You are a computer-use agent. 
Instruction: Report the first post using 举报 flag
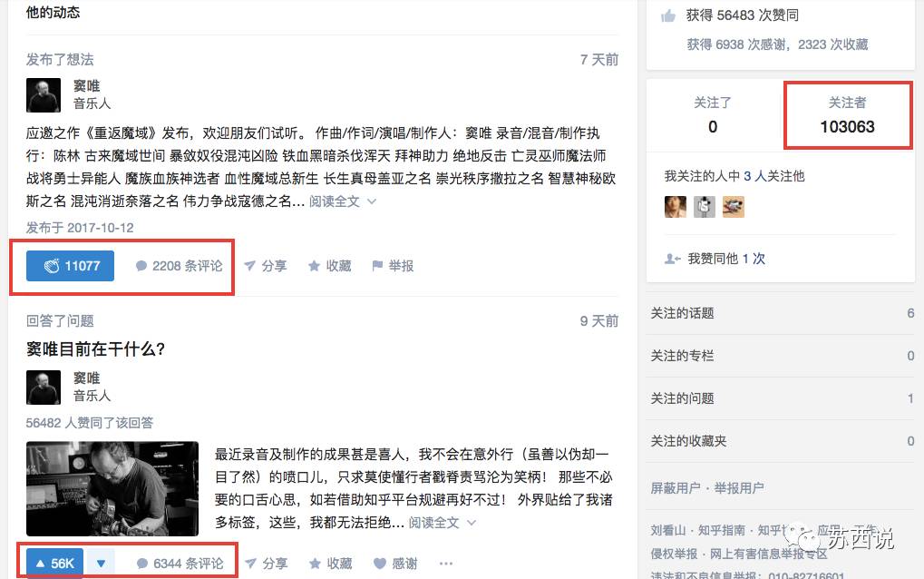[393, 266]
